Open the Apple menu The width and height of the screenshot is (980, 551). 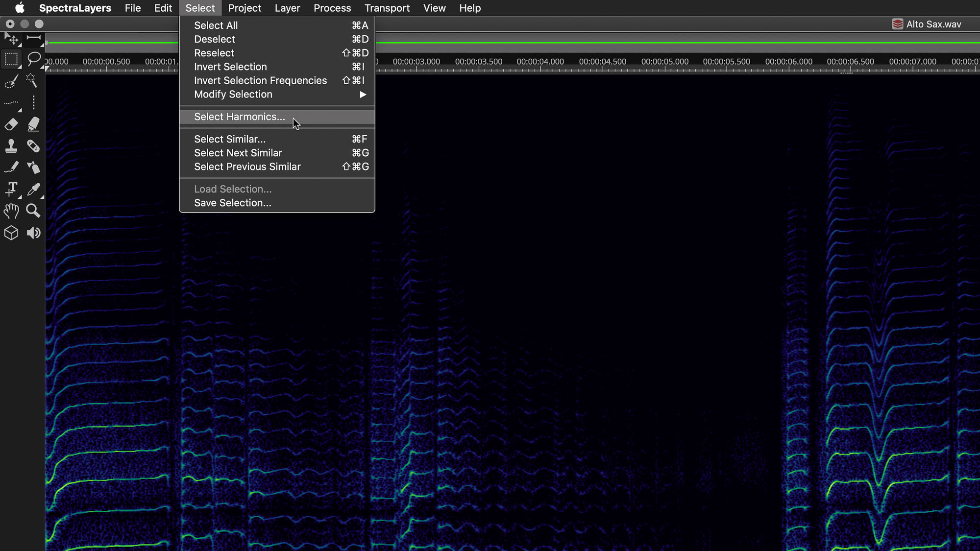tap(20, 8)
